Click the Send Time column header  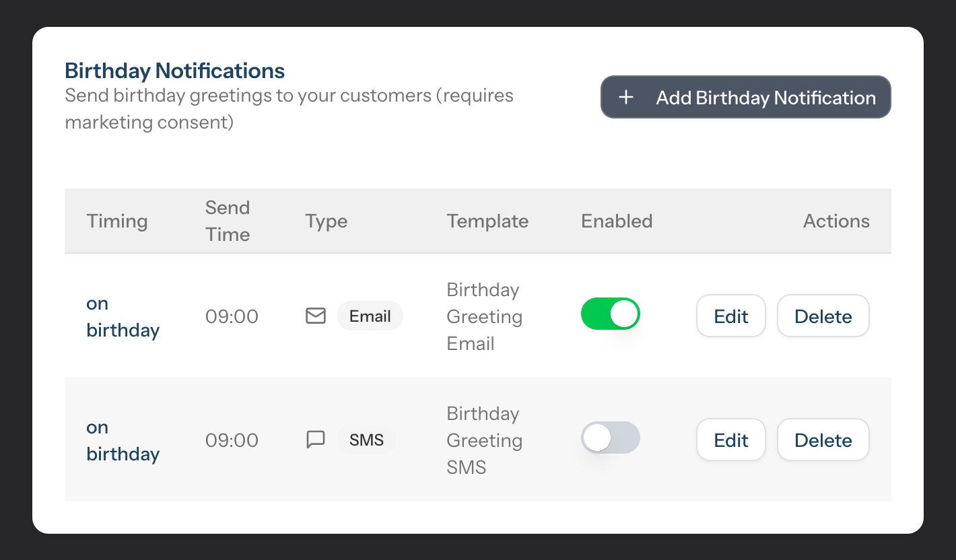coord(228,221)
